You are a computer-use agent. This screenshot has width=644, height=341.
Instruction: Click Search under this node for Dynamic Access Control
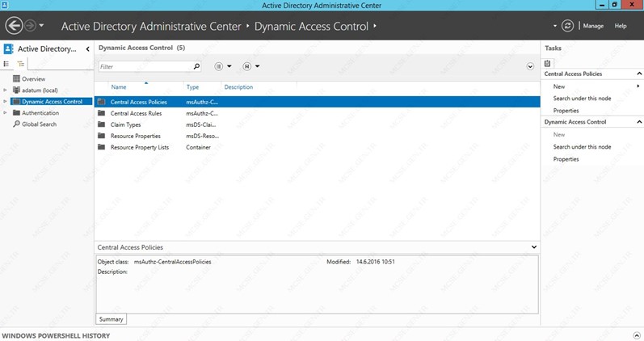tap(582, 147)
